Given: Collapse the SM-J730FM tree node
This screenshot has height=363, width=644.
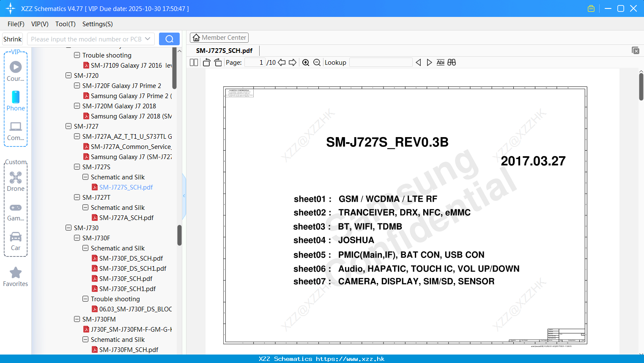Looking at the screenshot, I should click(77, 319).
